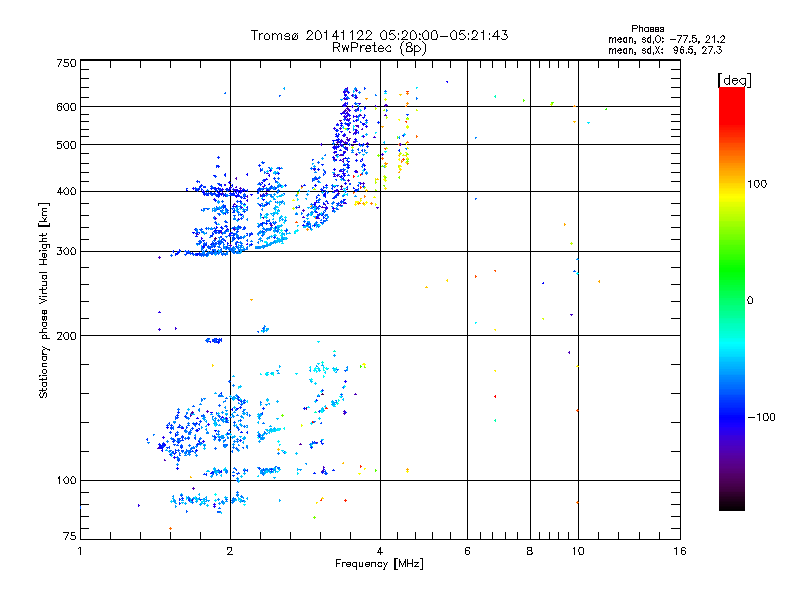Click the colorbar tick label '100'
The image size is (800, 600).
pyautogui.click(x=757, y=184)
